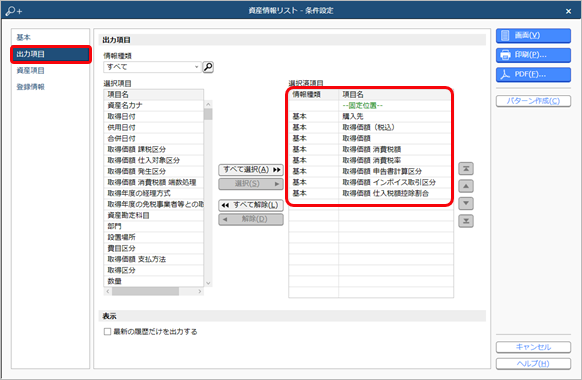Click the 印刷(P)... button

point(533,55)
